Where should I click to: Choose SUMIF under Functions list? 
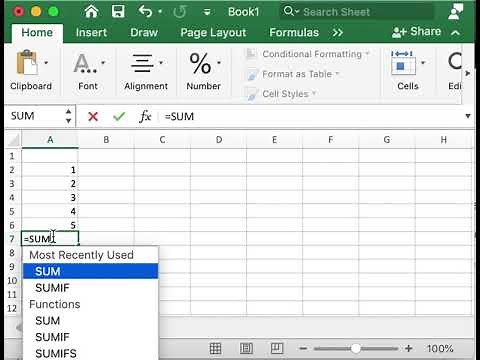tap(90, 337)
